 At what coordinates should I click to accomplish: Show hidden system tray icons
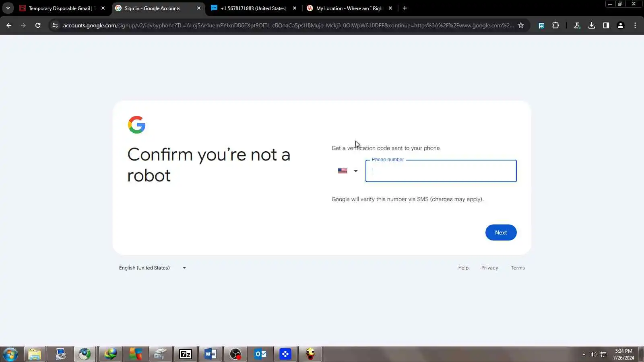pyautogui.click(x=584, y=354)
